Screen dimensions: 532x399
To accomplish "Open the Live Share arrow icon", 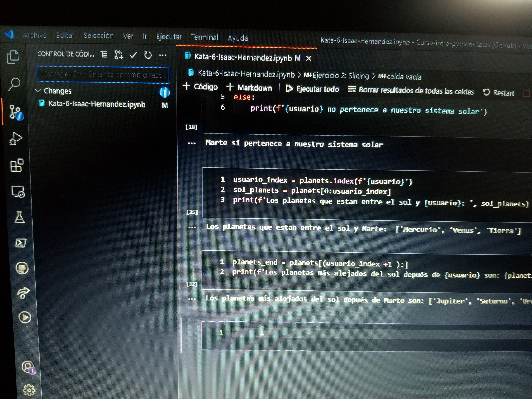I will click(x=23, y=293).
